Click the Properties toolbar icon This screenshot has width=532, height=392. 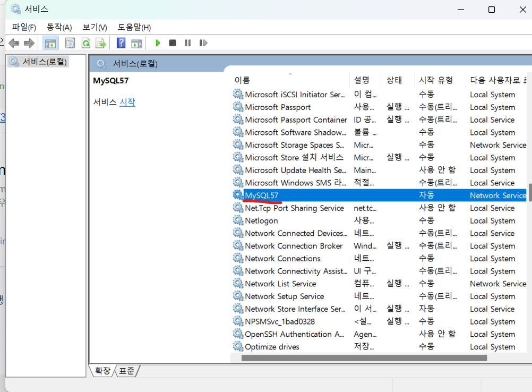click(70, 43)
